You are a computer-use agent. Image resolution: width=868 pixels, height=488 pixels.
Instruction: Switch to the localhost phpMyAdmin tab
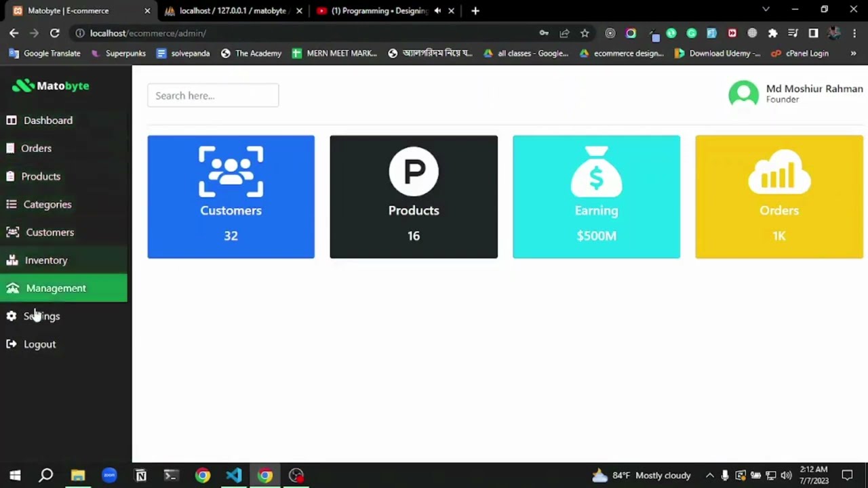point(232,10)
